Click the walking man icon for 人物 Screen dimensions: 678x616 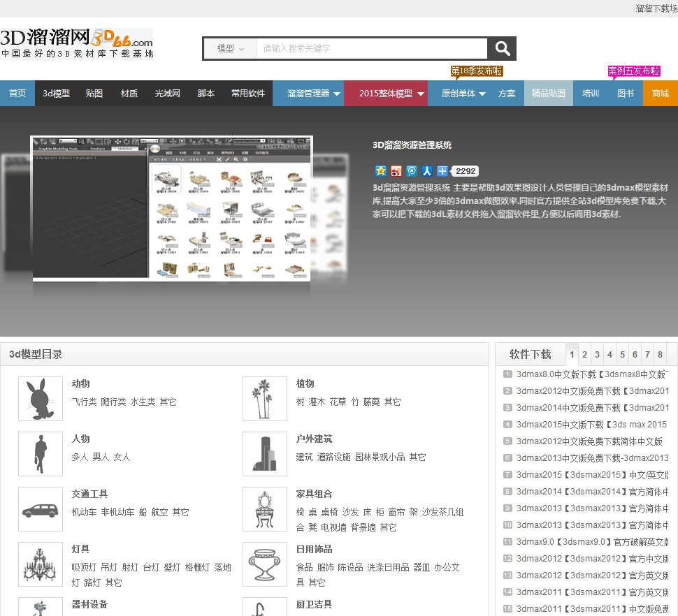(x=41, y=454)
